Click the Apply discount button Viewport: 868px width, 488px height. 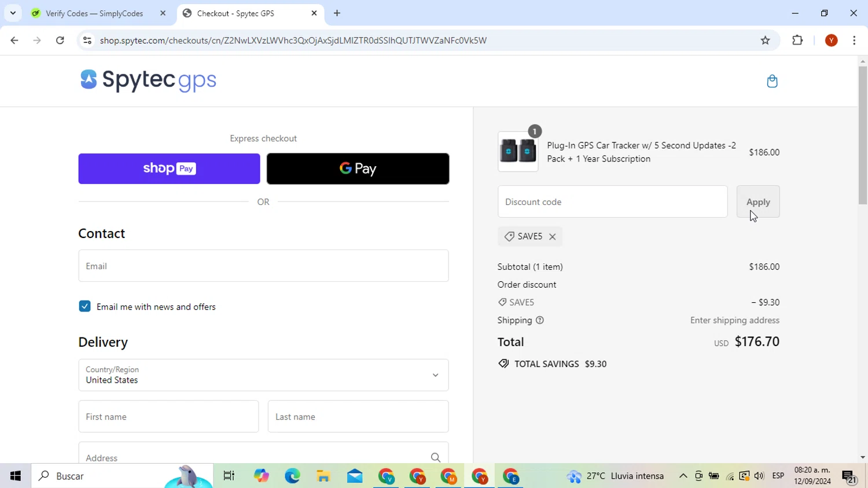(758, 201)
